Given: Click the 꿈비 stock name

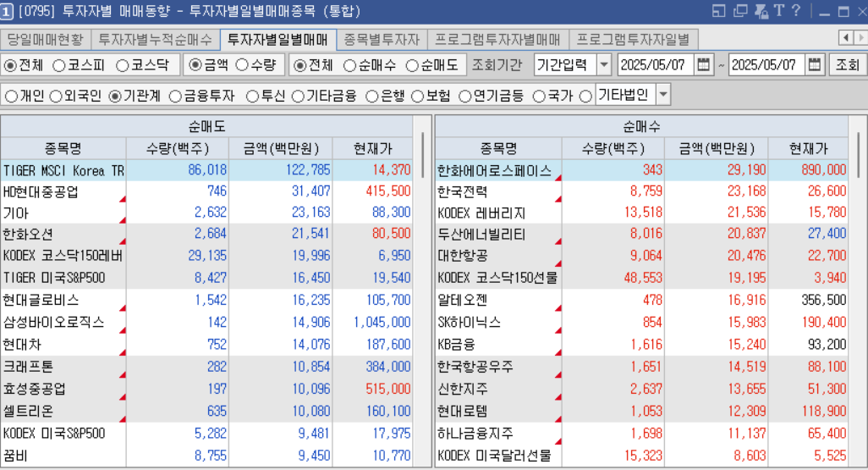Looking at the screenshot, I should pos(15,456).
